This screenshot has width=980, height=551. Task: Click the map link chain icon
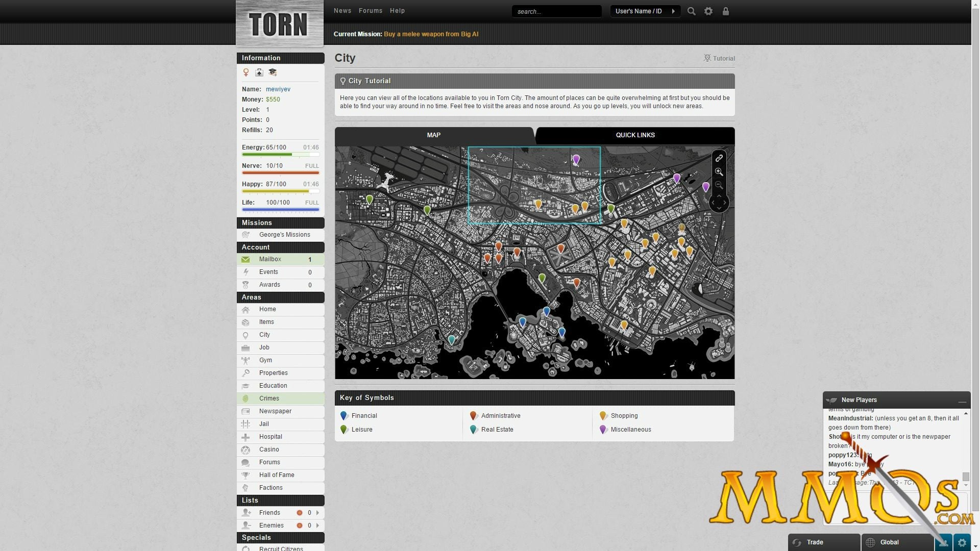tap(719, 158)
